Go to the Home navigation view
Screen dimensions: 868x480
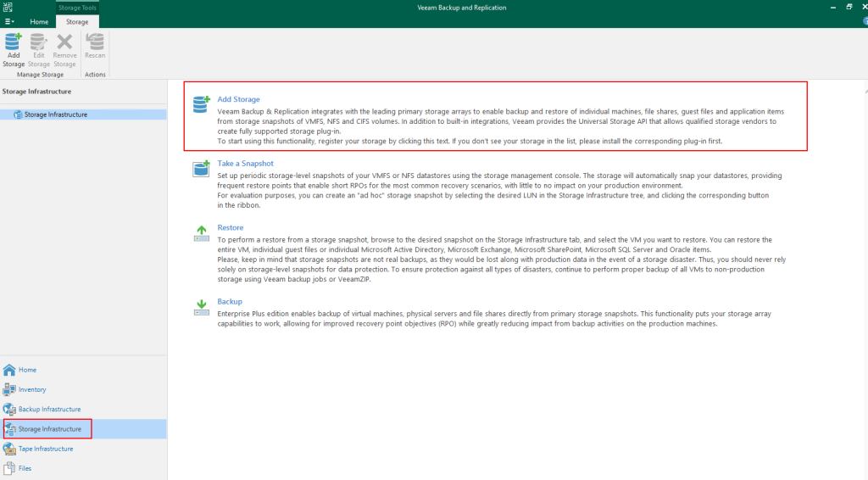tap(83, 370)
